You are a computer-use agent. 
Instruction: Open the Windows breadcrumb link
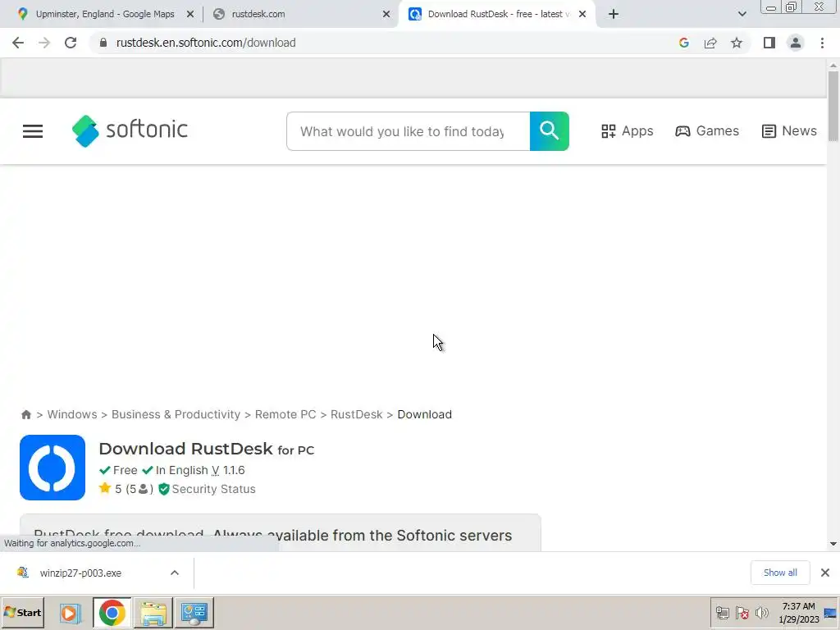point(72,414)
